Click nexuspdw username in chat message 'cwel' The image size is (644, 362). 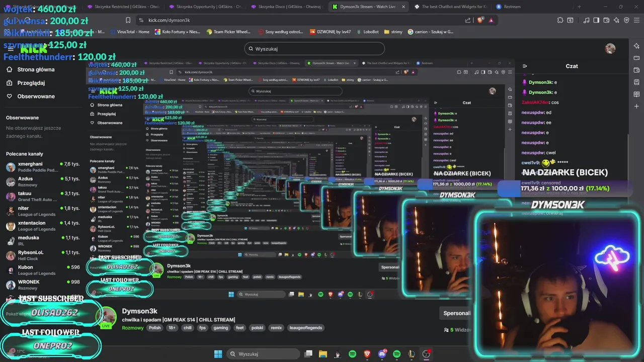pos(533,153)
